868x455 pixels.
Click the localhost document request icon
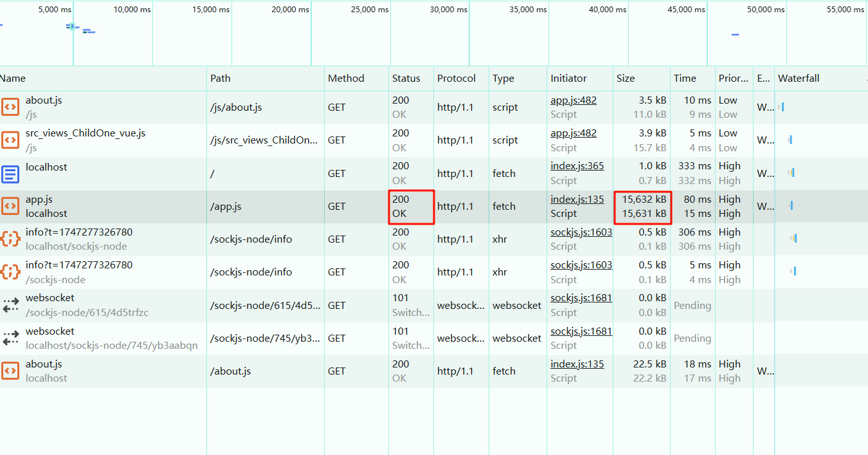coord(10,173)
